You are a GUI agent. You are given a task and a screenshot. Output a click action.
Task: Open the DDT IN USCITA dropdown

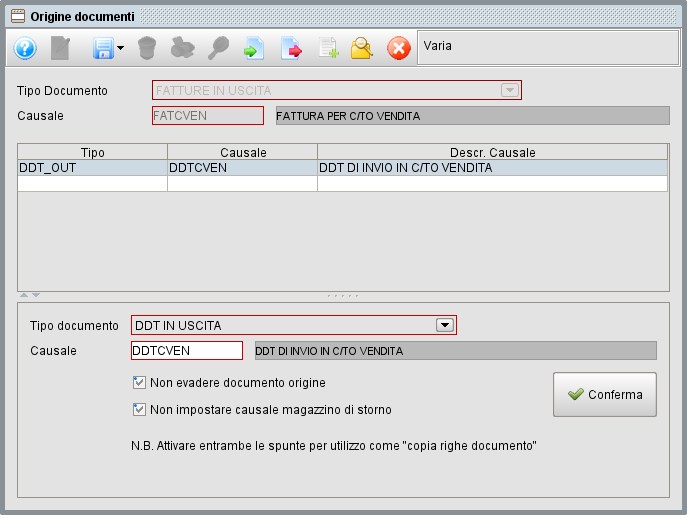294,325
